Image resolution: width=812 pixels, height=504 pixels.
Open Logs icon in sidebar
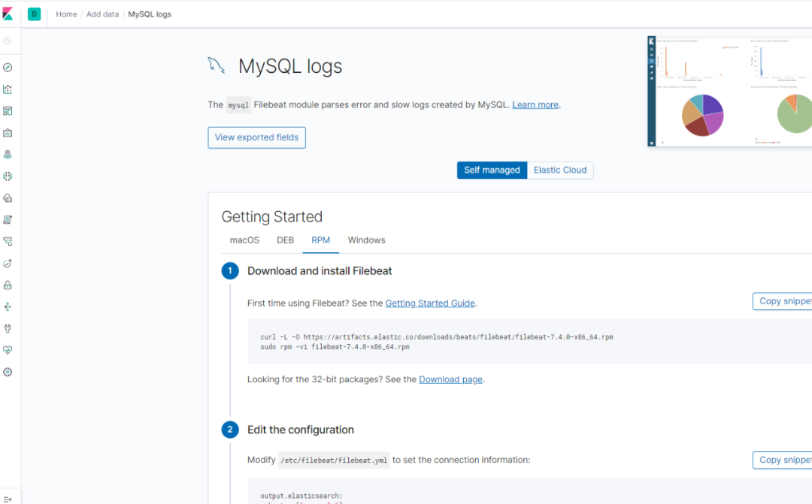[8, 220]
